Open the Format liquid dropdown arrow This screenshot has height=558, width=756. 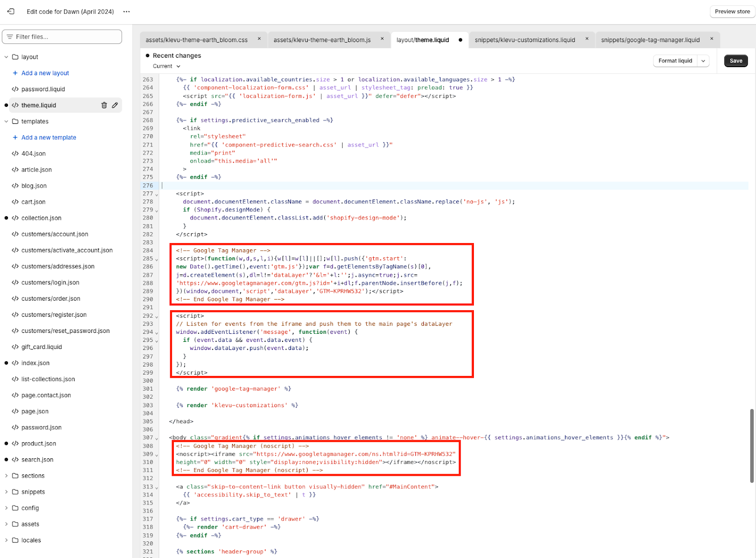pos(703,61)
